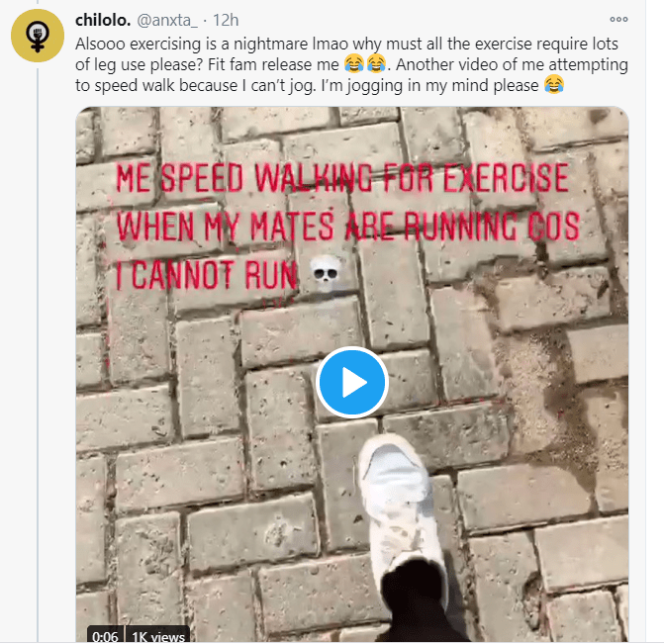
Task: Play the speed walking video
Action: (x=351, y=382)
